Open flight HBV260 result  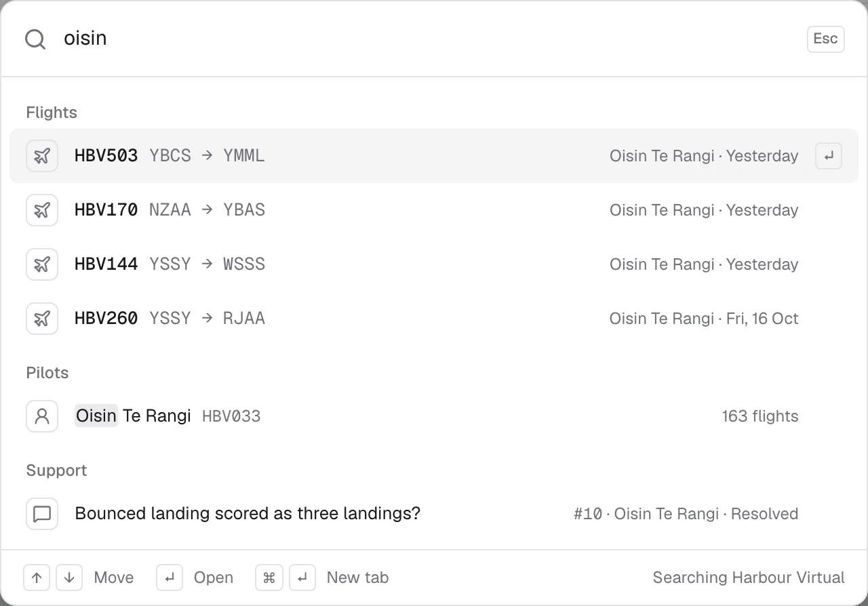pos(434,319)
